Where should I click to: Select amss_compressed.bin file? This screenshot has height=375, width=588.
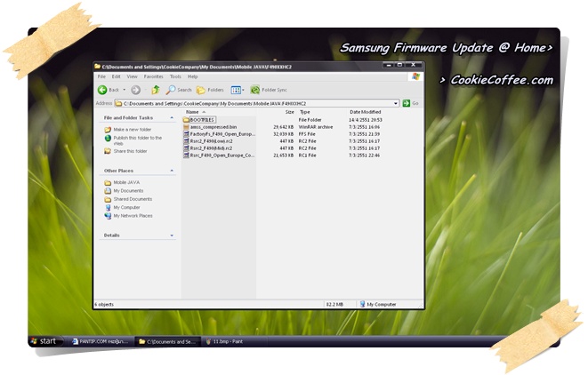coord(213,127)
